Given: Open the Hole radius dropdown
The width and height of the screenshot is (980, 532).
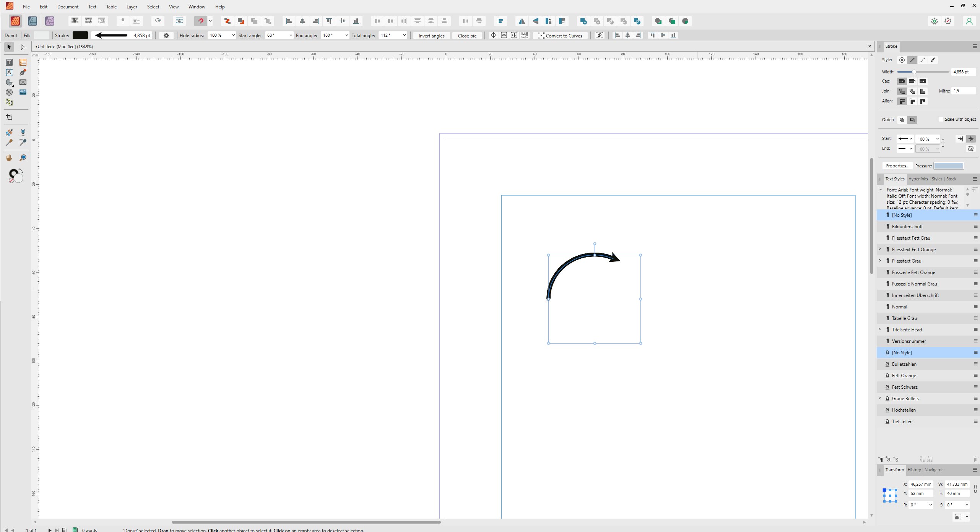Looking at the screenshot, I should (233, 35).
